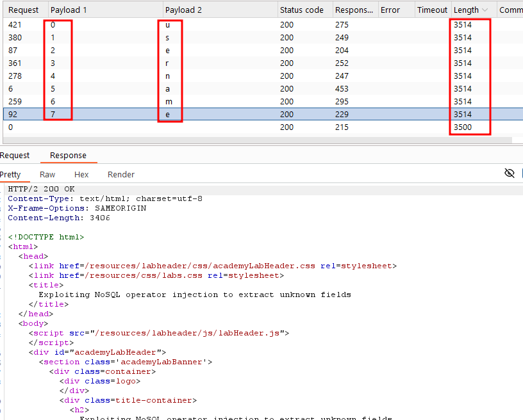Click the Status code column header
The height and width of the screenshot is (420, 523).
[x=305, y=10]
